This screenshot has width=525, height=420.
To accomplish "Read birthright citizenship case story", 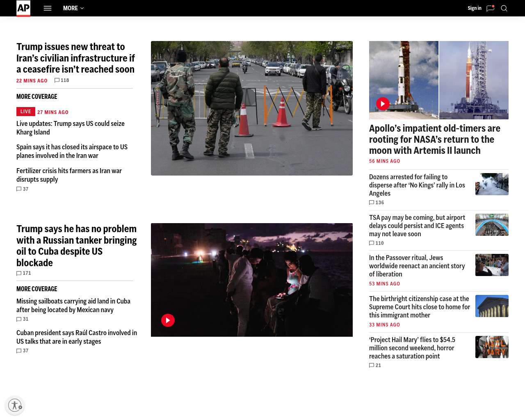I will click(x=420, y=307).
